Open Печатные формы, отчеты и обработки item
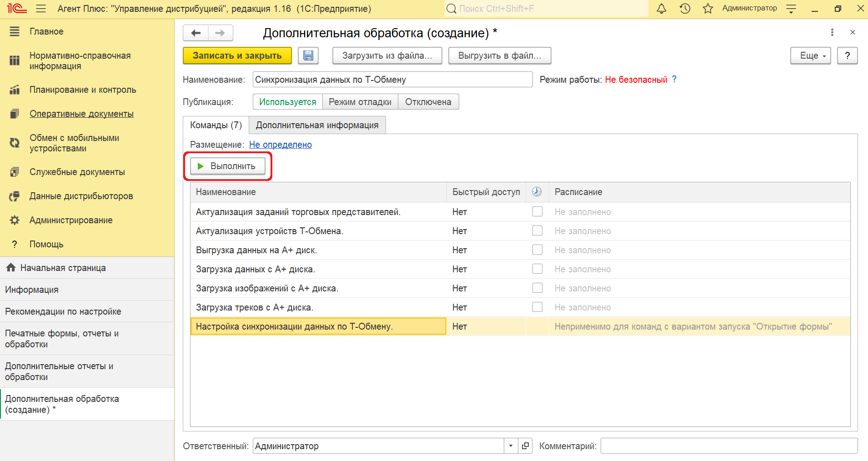This screenshot has width=868, height=461. (87, 339)
